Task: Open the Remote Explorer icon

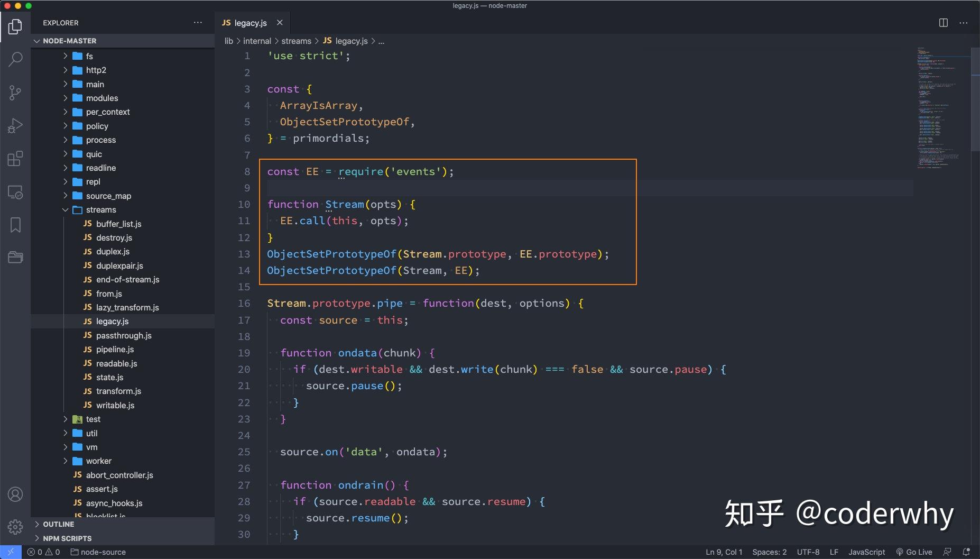Action: [15, 193]
